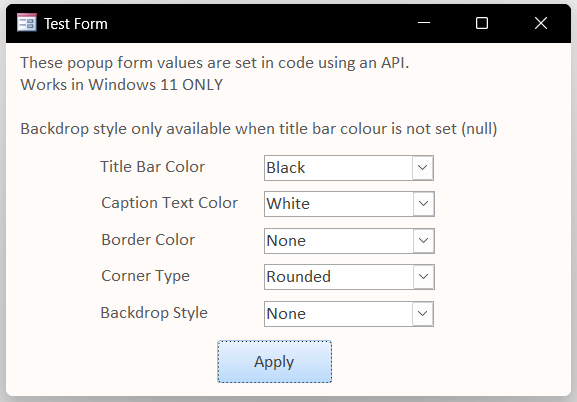Click the Backdrop Style label
The image size is (577, 402).
coord(154,313)
